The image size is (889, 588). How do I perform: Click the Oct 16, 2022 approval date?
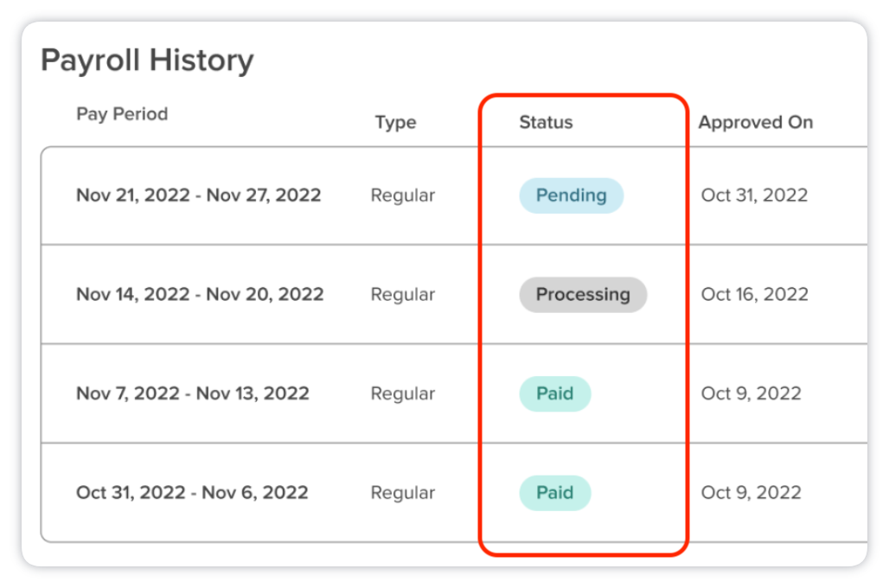[754, 295]
